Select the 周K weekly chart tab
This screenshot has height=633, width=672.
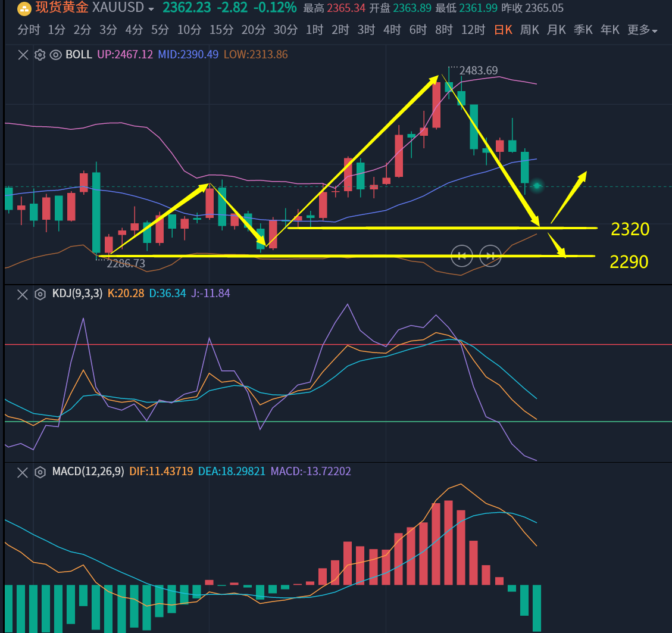click(530, 30)
